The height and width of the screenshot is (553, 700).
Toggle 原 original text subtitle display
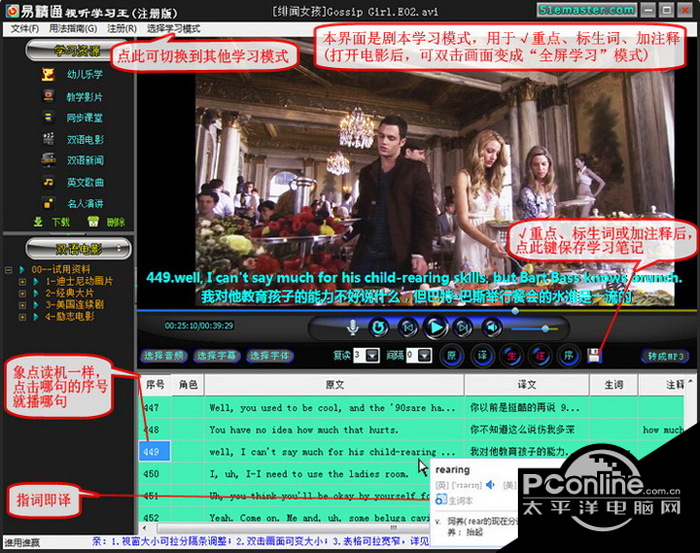coord(451,356)
